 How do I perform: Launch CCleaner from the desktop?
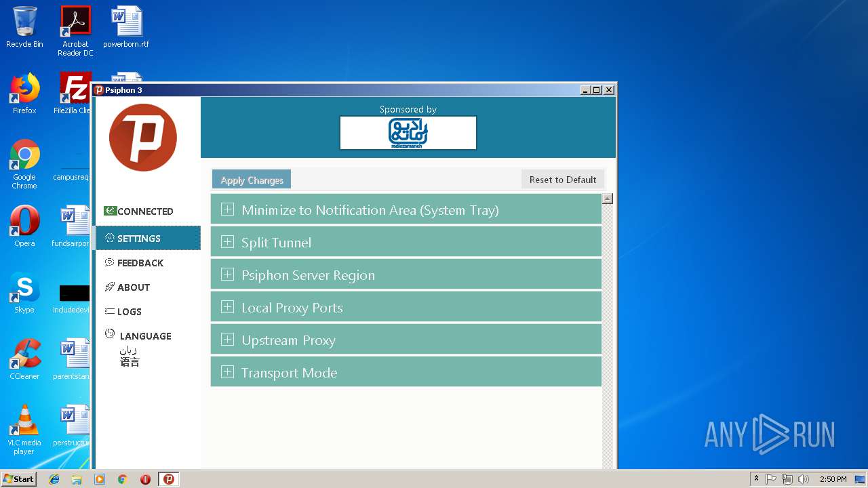(x=24, y=359)
